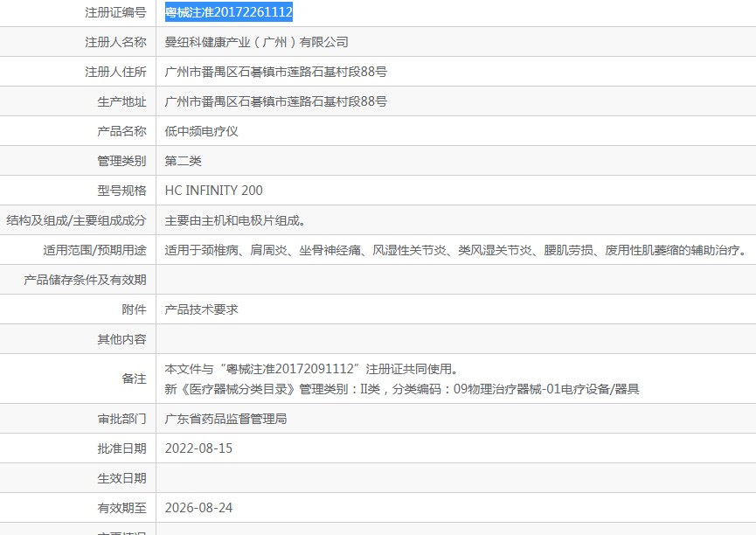Click the 其他内容 label
Image resolution: width=756 pixels, height=535 pixels.
(x=122, y=339)
